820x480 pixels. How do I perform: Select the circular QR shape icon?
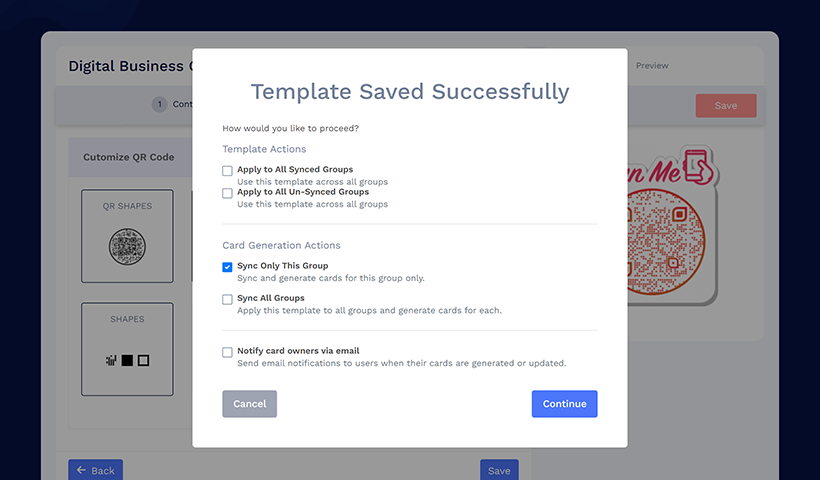127,246
